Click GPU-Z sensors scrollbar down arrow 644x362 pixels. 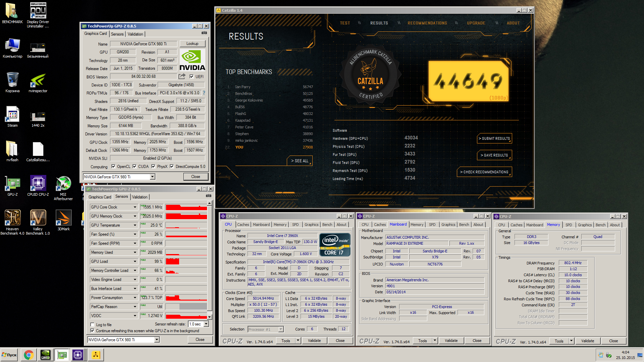(x=209, y=316)
